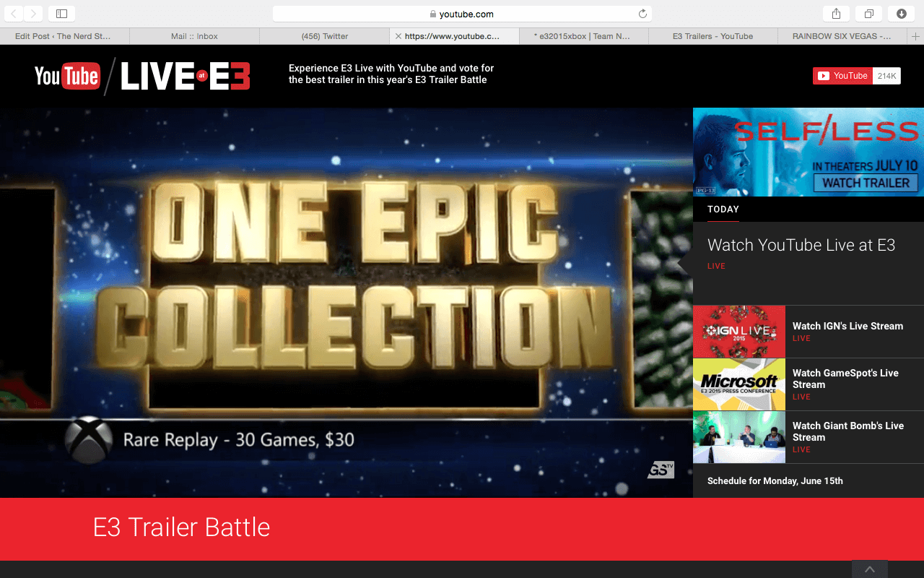This screenshot has width=924, height=578.
Task: Click the Experience E3 Live description text
Action: [x=391, y=74]
